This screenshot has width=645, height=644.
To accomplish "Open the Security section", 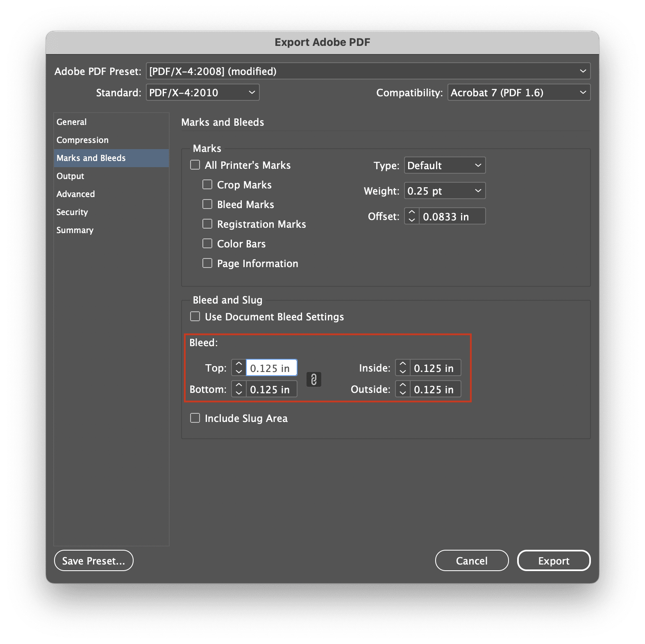I will pos(111,212).
